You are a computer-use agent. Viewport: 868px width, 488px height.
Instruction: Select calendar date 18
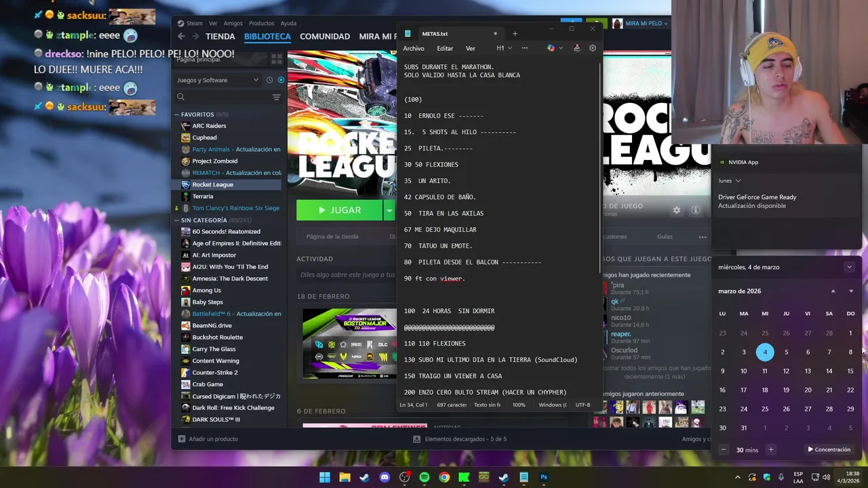[x=765, y=390]
